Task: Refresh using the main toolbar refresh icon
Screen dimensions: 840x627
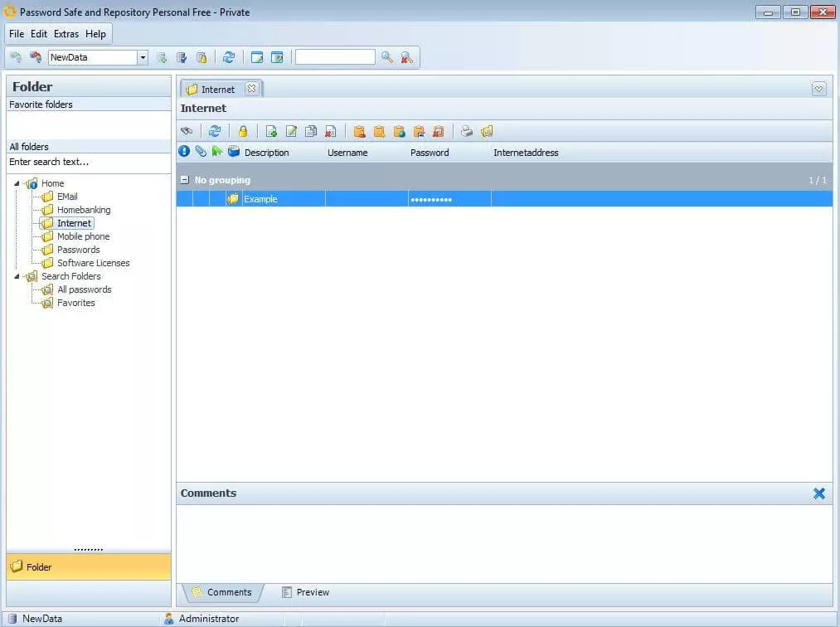Action: [229, 57]
